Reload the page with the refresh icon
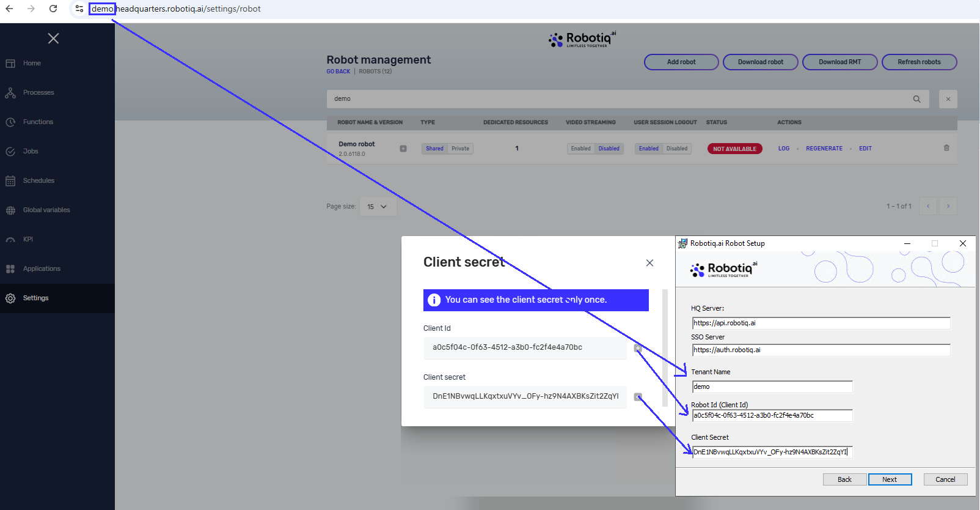The height and width of the screenshot is (510, 980). click(x=53, y=9)
